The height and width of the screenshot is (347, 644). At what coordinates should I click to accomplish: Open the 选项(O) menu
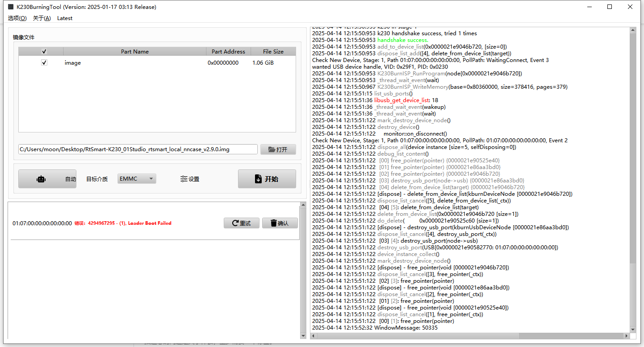17,18
